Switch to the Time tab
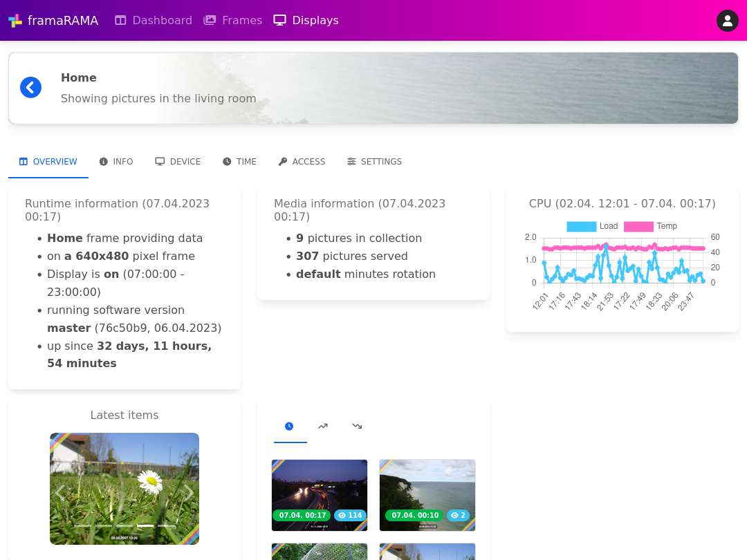Viewport: 747px width, 560px height. tap(239, 162)
